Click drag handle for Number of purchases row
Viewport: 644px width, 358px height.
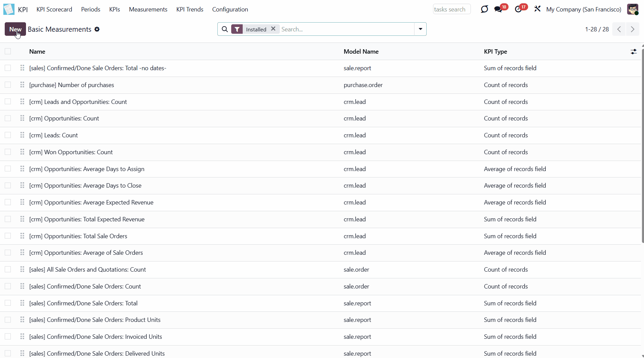tap(22, 85)
